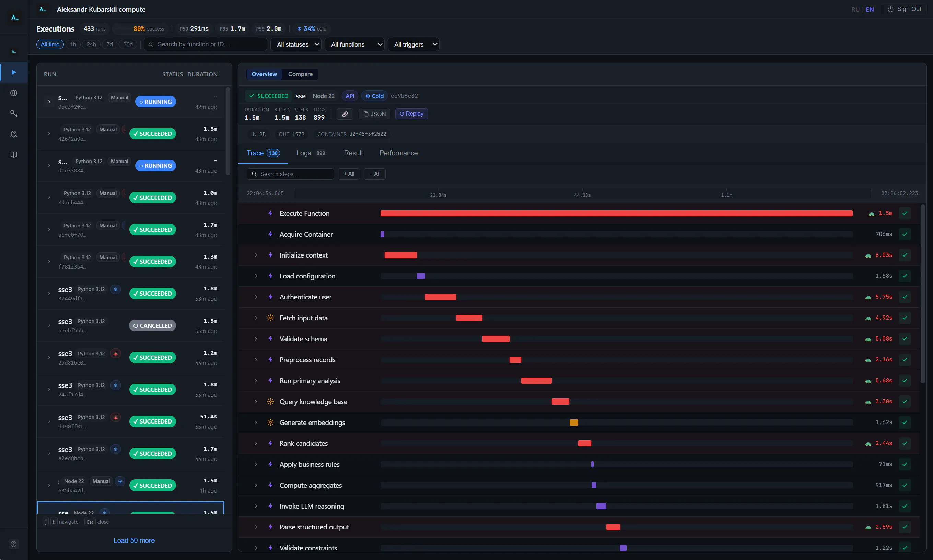Click the Replay button
Image resolution: width=933 pixels, height=560 pixels.
[411, 114]
